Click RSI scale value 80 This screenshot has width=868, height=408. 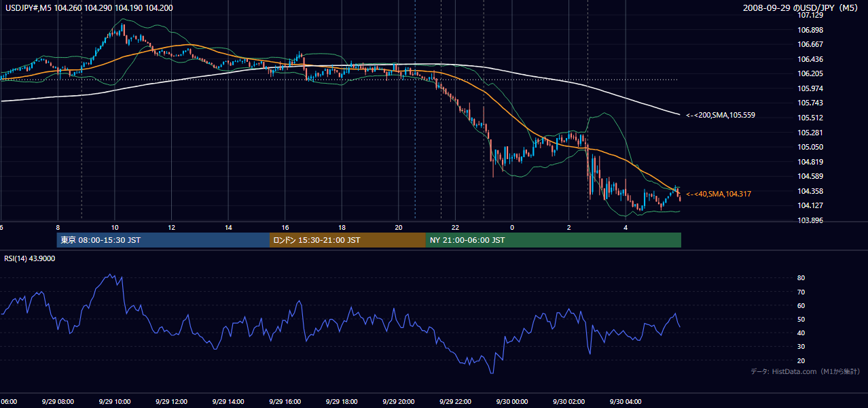(801, 278)
